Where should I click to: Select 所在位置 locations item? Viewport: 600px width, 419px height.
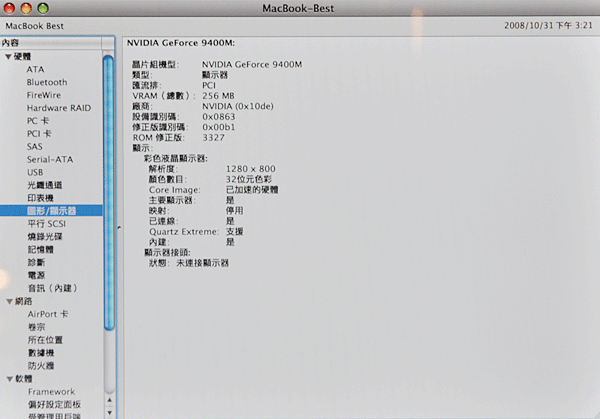pyautogui.click(x=45, y=340)
